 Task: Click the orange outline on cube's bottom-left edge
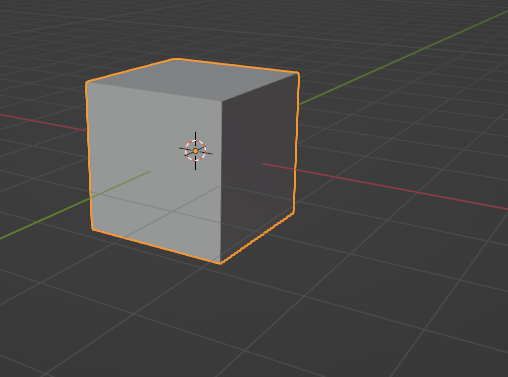pyautogui.click(x=156, y=246)
